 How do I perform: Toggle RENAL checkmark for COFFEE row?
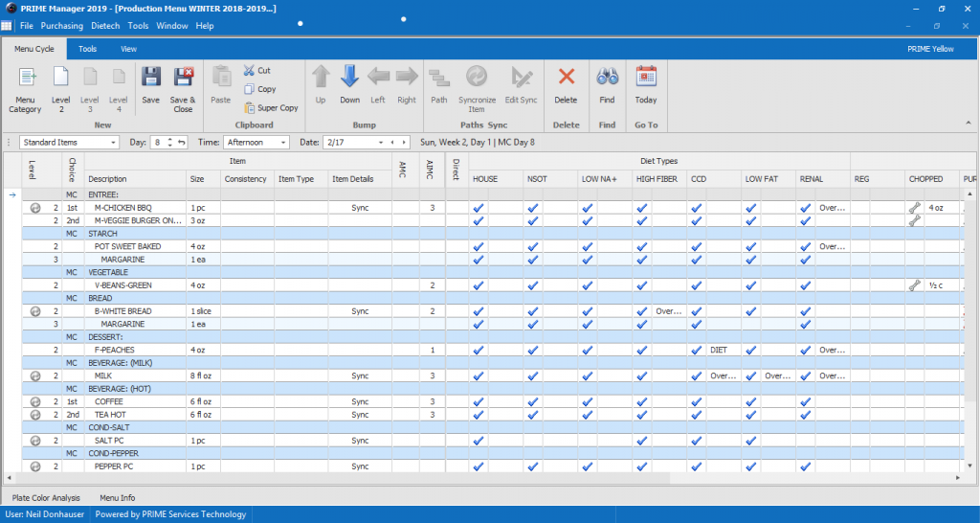pos(805,401)
